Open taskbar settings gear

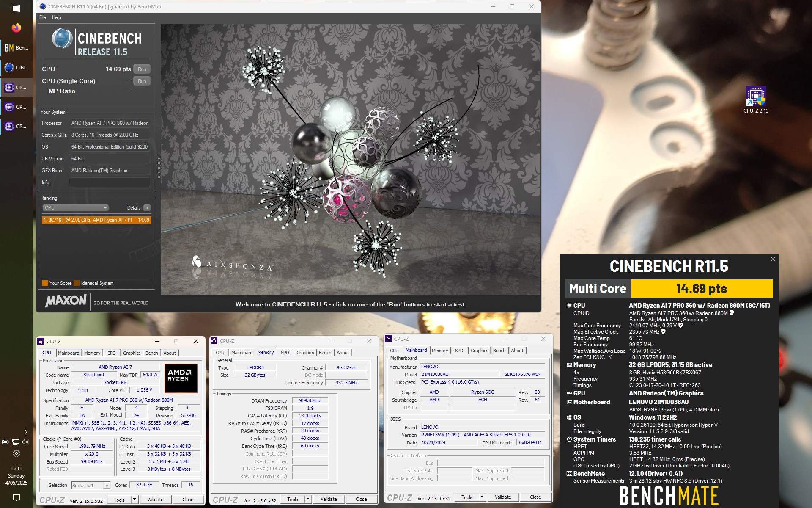coord(16,453)
